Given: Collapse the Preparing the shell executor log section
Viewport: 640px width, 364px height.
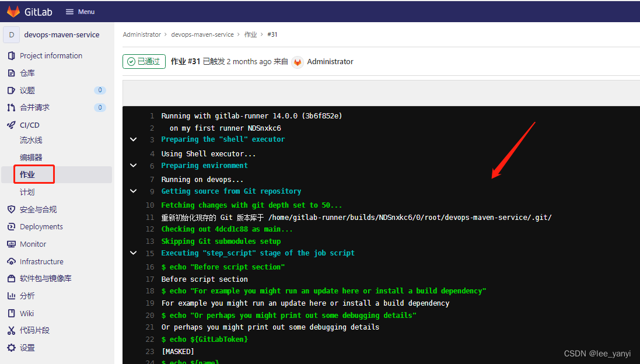Looking at the screenshot, I should pos(133,139).
